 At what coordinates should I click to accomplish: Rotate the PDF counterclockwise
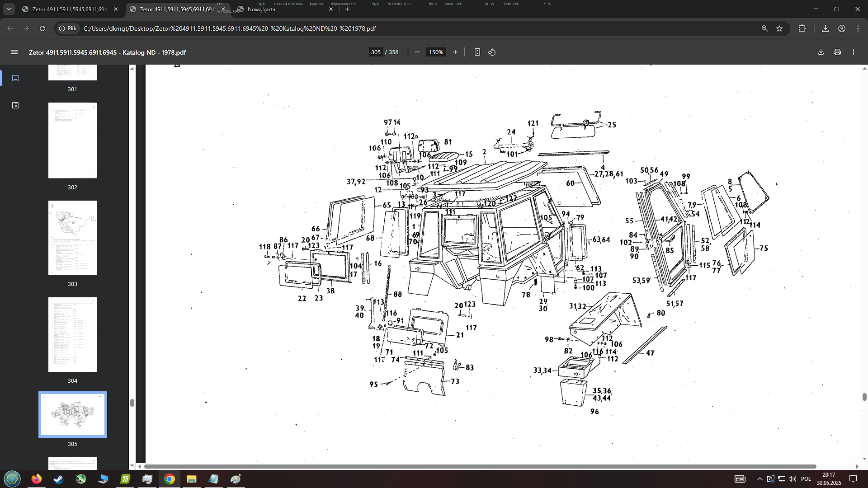[492, 52]
